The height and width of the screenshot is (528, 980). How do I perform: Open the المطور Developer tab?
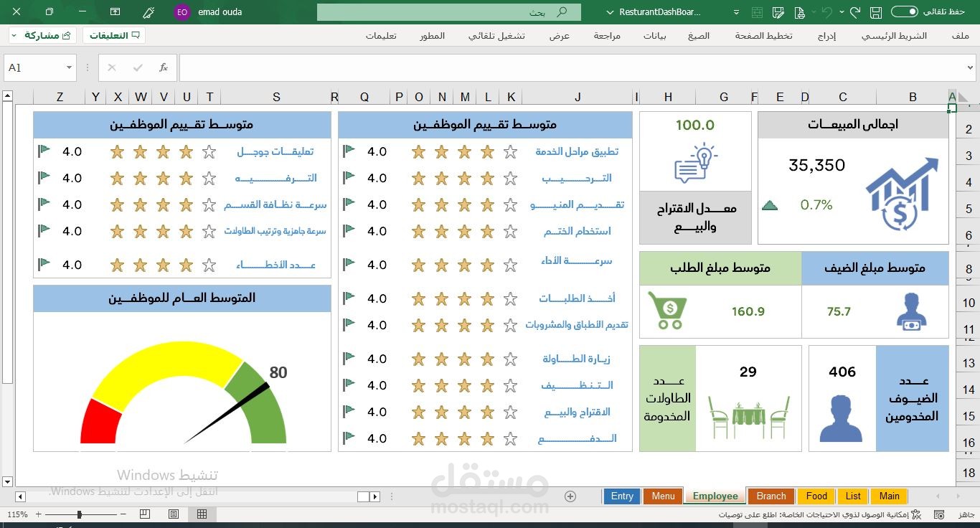[433, 36]
